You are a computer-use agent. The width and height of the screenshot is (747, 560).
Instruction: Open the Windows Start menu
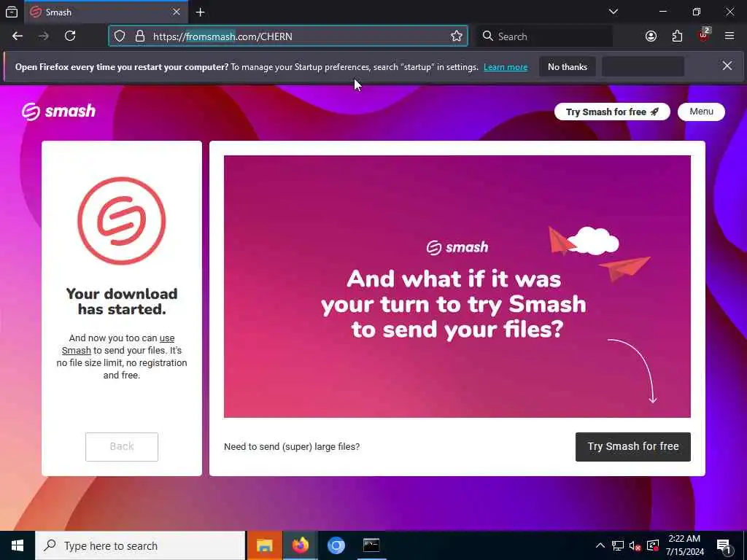(x=18, y=545)
